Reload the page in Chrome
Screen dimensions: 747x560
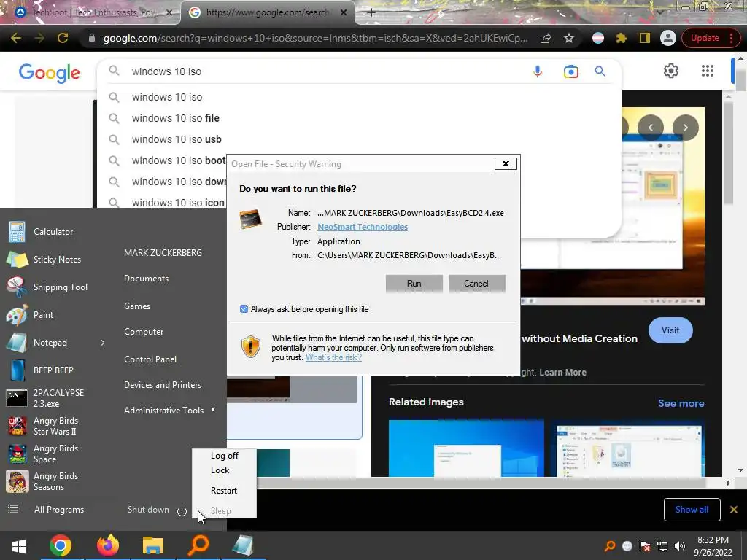[63, 38]
